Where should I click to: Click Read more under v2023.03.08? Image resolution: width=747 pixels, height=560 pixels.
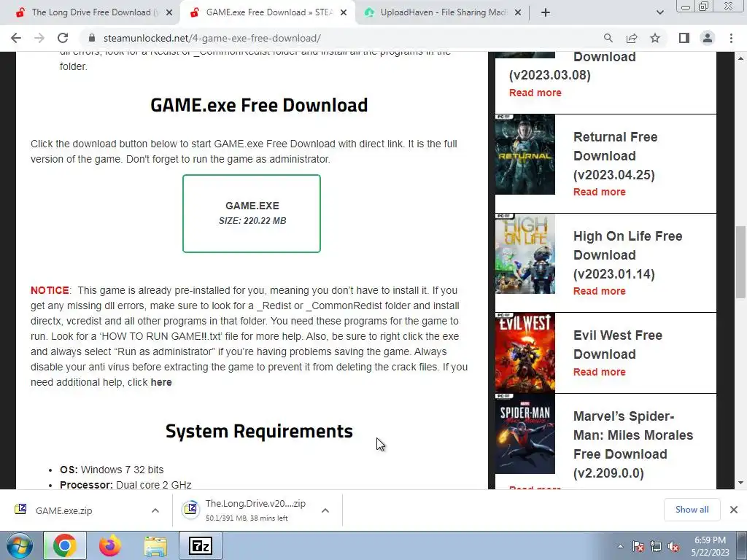[x=535, y=93]
